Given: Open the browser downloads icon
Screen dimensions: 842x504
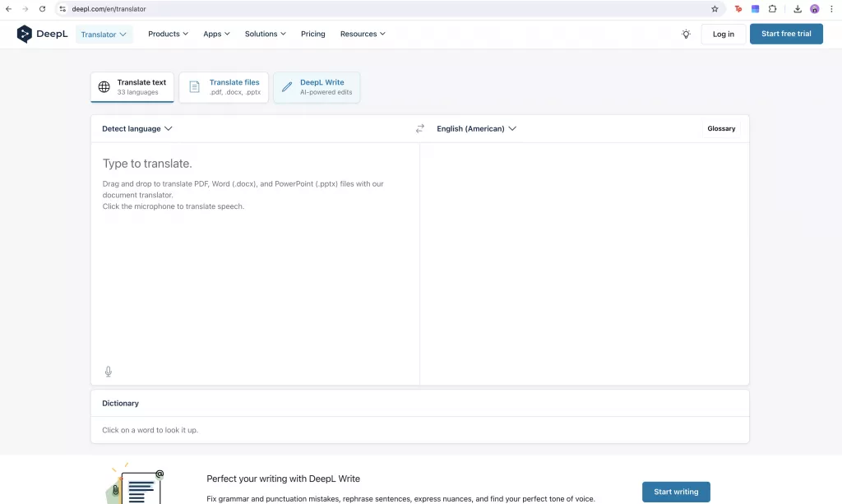Looking at the screenshot, I should 798,9.
